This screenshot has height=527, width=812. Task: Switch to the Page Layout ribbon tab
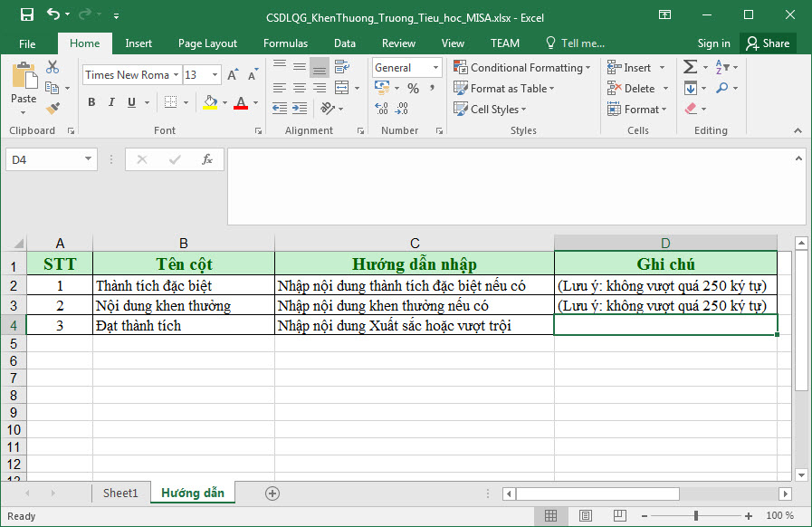(x=207, y=43)
